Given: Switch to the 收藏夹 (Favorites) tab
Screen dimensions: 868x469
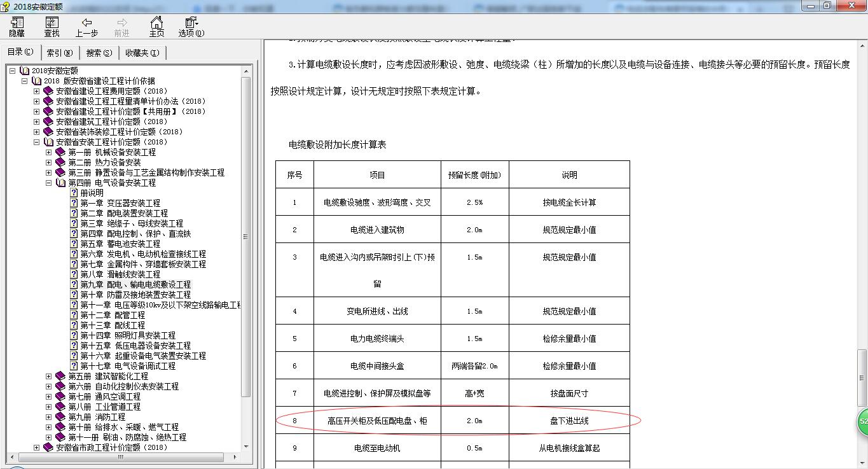Looking at the screenshot, I should coord(142,53).
